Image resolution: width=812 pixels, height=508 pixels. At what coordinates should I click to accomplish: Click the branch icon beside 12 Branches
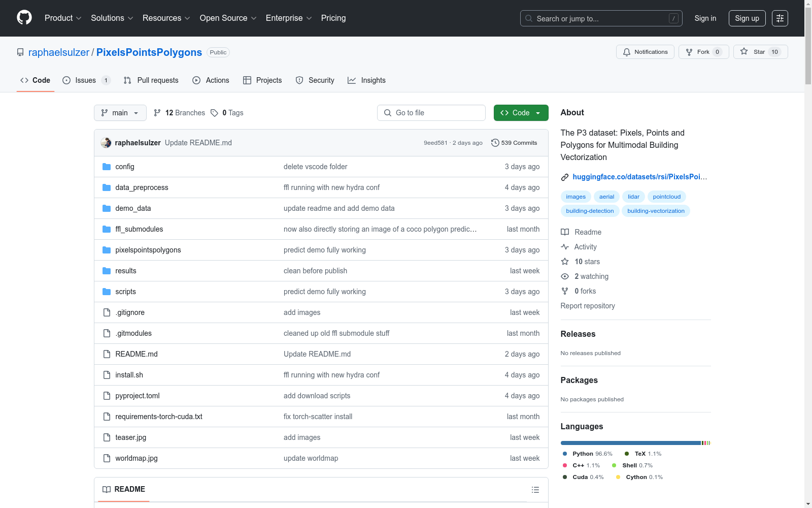click(x=157, y=113)
